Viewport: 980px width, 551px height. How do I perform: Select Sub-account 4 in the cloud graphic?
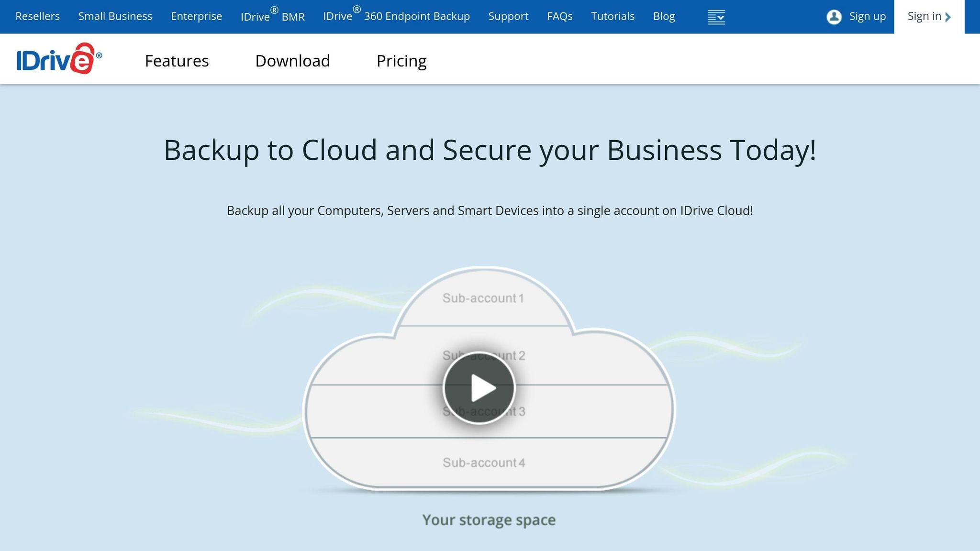pyautogui.click(x=484, y=462)
